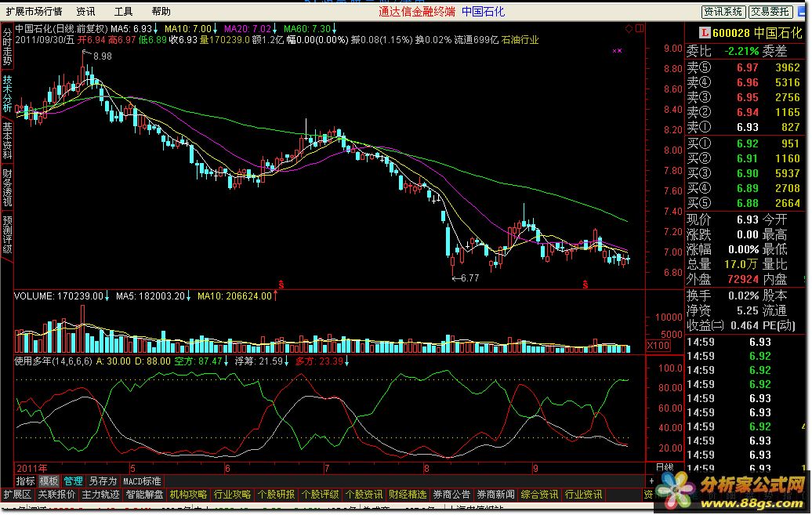Click the 日线 period label

(665, 468)
